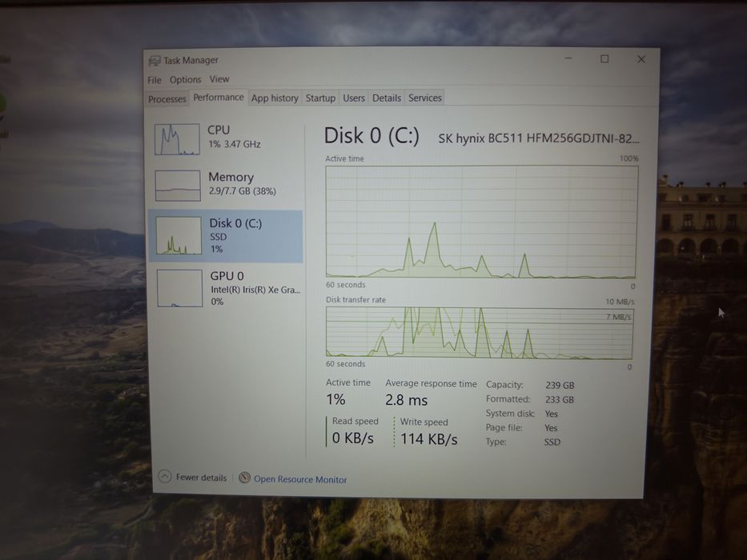Select the CPU performance entry

[x=226, y=139]
